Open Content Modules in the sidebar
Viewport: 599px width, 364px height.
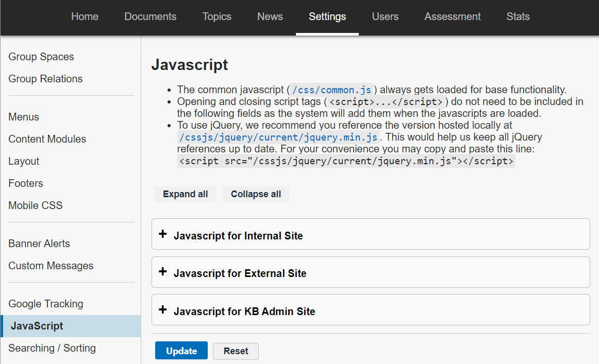47,139
